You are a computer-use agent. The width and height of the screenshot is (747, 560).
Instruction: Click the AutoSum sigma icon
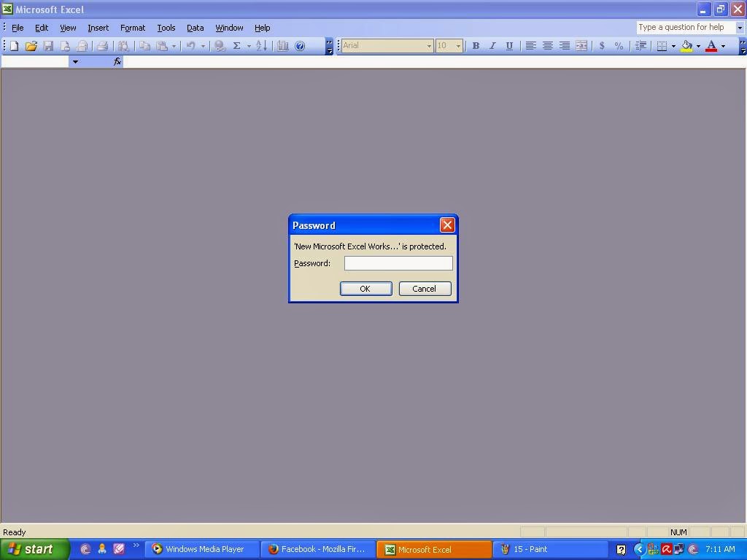pyautogui.click(x=236, y=46)
